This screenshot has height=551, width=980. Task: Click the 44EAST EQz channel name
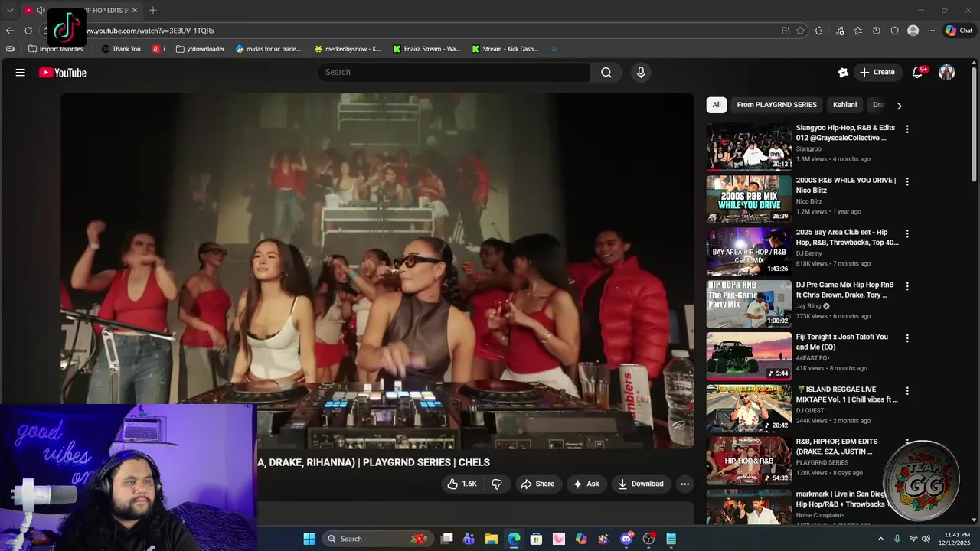click(815, 358)
